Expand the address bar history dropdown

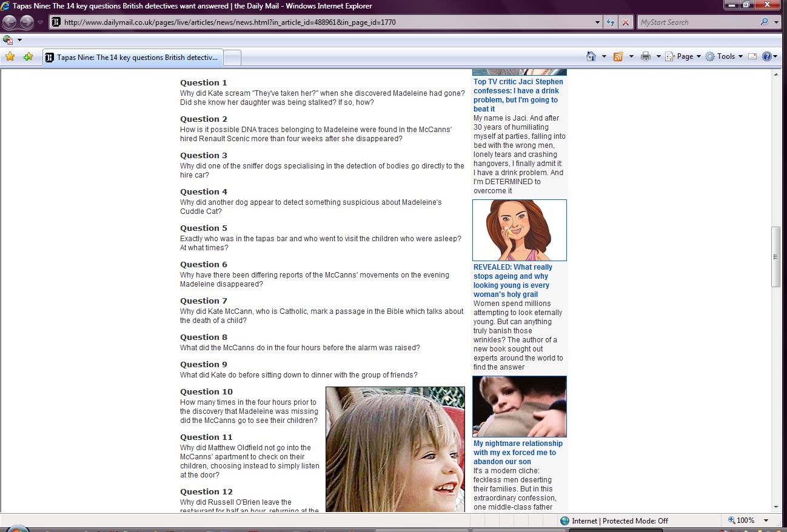point(598,22)
